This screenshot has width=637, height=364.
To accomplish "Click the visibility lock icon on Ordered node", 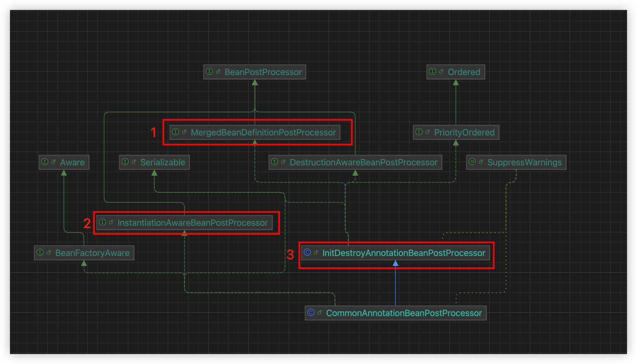I will pyautogui.click(x=441, y=72).
